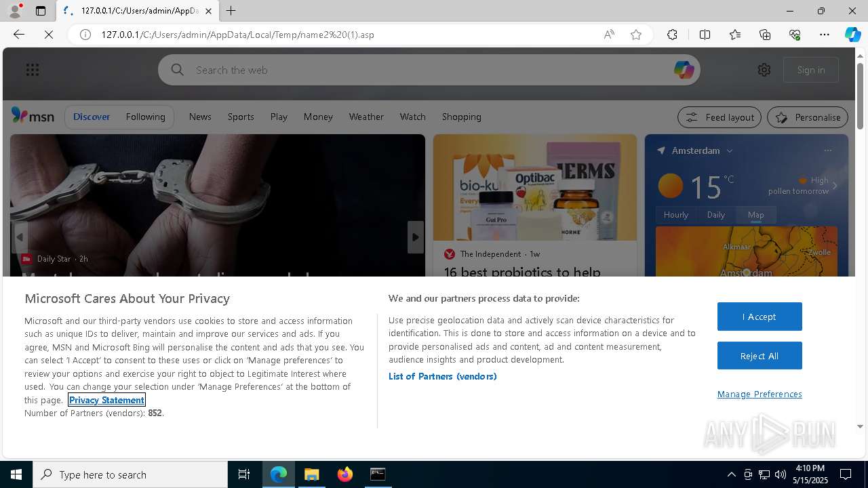Open the Watch section

coord(413,117)
